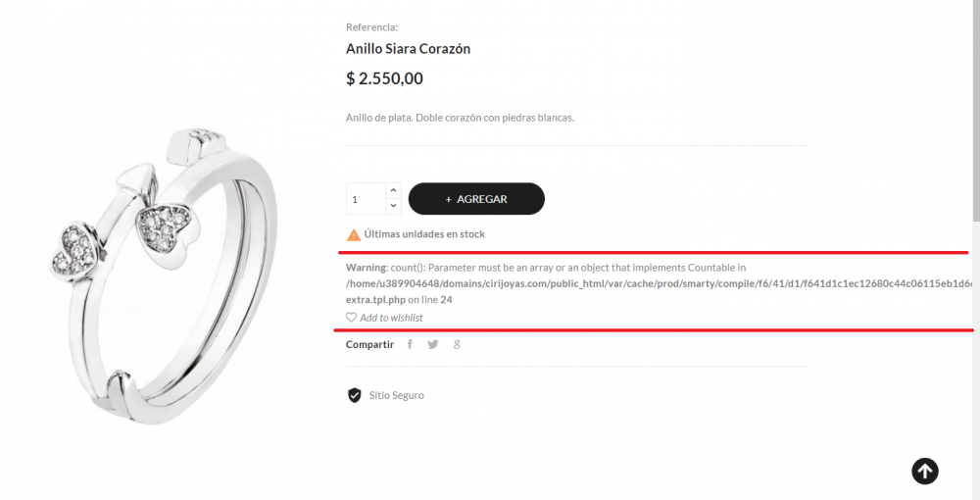
Task: Click the wishlist heart icon
Action: [x=352, y=318]
